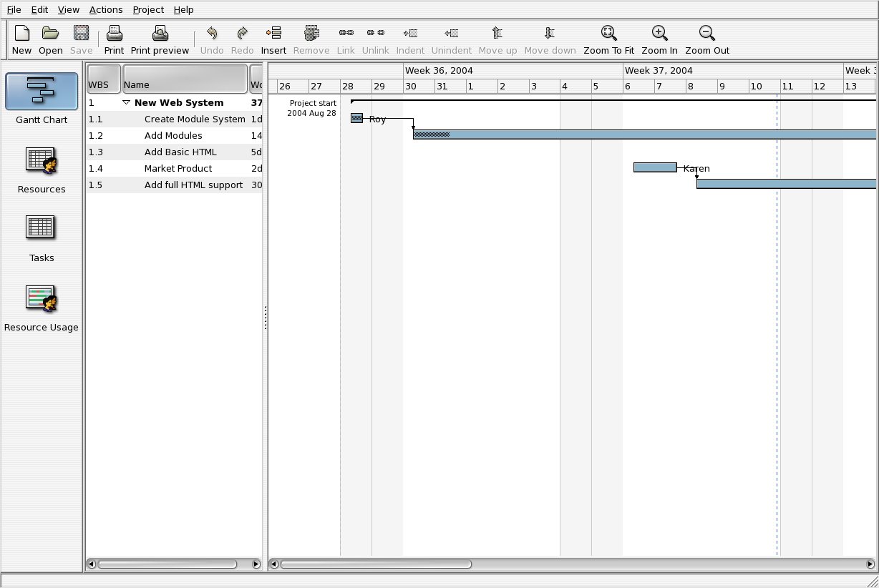Image resolution: width=879 pixels, height=588 pixels.
Task: Click right arrow of task list scrollbar
Action: coord(256,564)
